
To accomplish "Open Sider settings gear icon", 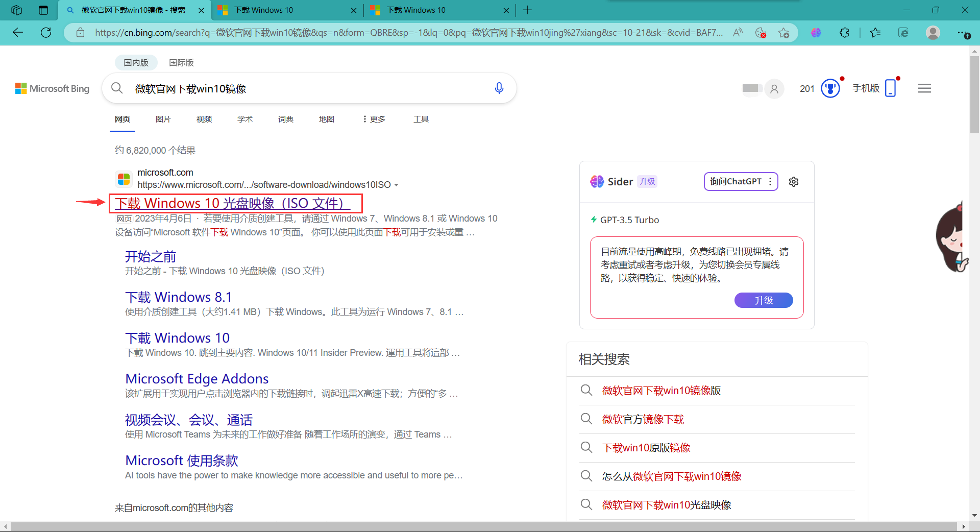I will pyautogui.click(x=793, y=182).
